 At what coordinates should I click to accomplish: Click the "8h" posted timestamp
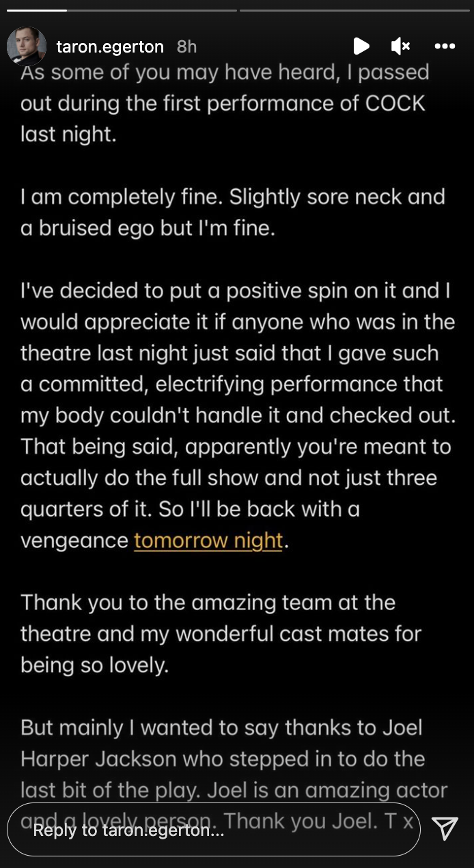point(186,46)
